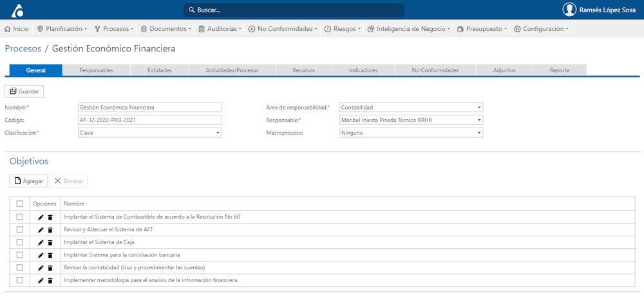Click the Agregar button under Objetivos

pos(29,181)
